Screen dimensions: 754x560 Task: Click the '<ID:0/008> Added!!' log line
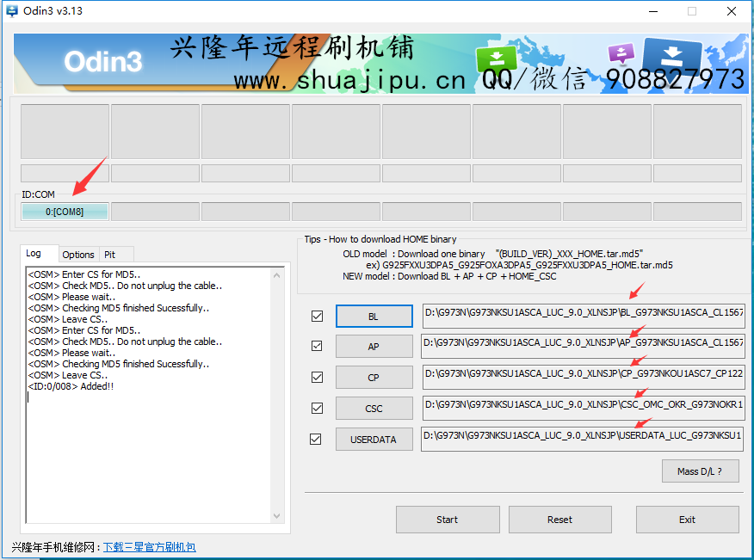pyautogui.click(x=71, y=386)
